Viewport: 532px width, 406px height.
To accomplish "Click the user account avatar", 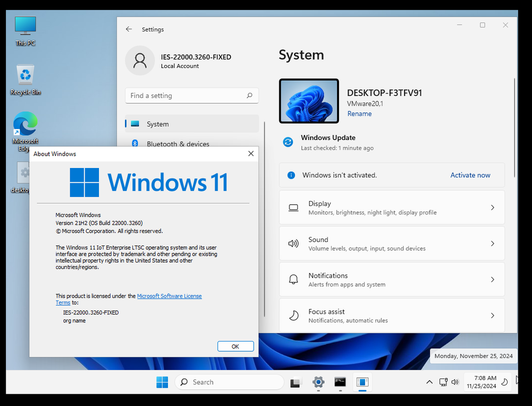I will coord(140,61).
